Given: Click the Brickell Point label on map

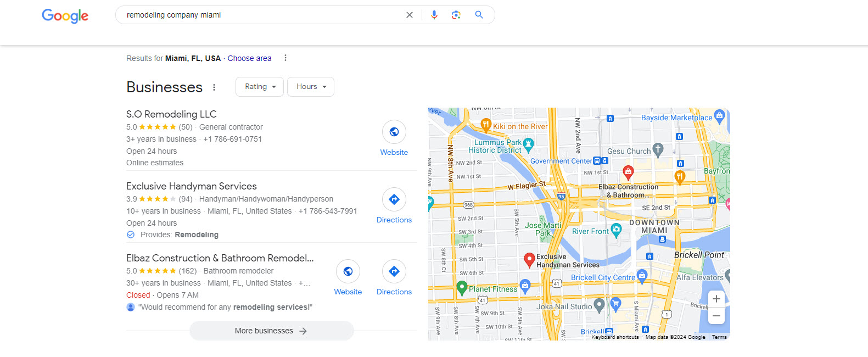Looking at the screenshot, I should click(x=699, y=255).
